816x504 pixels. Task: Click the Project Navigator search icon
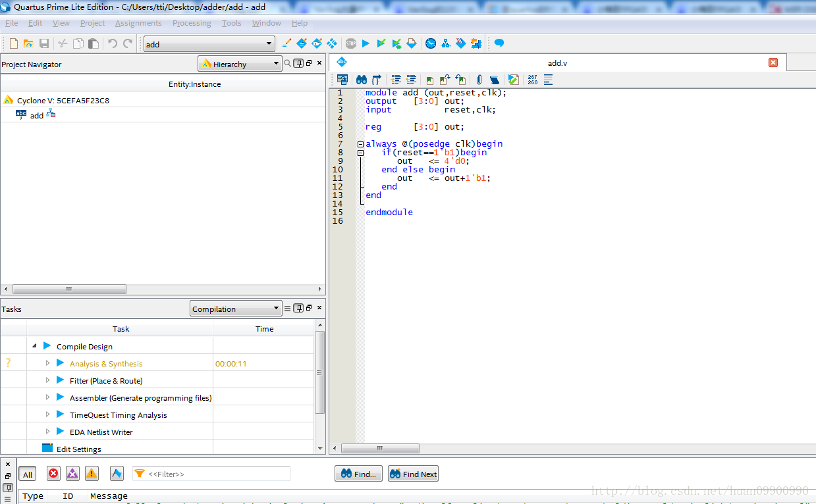tap(288, 63)
